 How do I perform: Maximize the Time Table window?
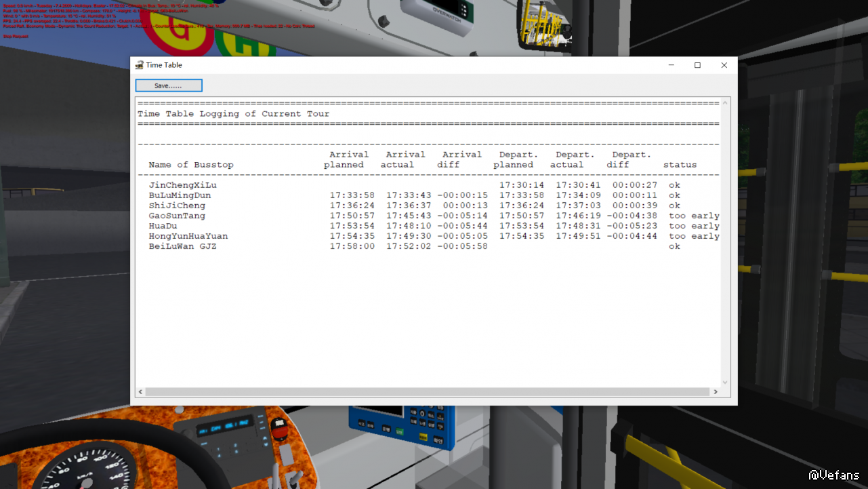697,65
